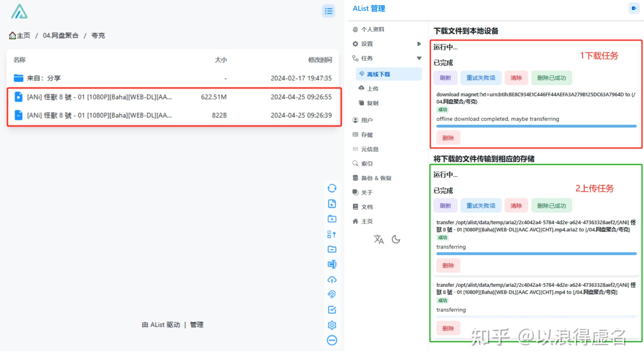
Task: Select 存储 in the admin sidebar
Action: pyautogui.click(x=367, y=135)
